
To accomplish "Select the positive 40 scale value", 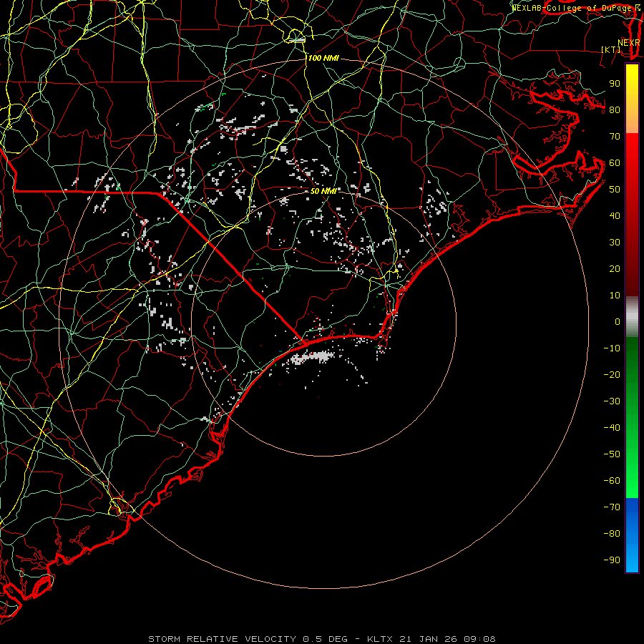I will coord(615,216).
